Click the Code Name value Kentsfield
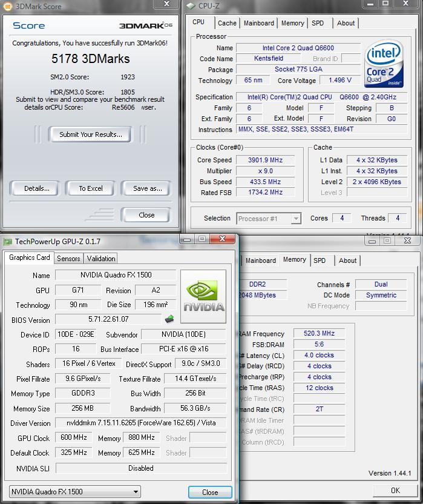The width and height of the screenshot is (423, 504). coord(269,58)
